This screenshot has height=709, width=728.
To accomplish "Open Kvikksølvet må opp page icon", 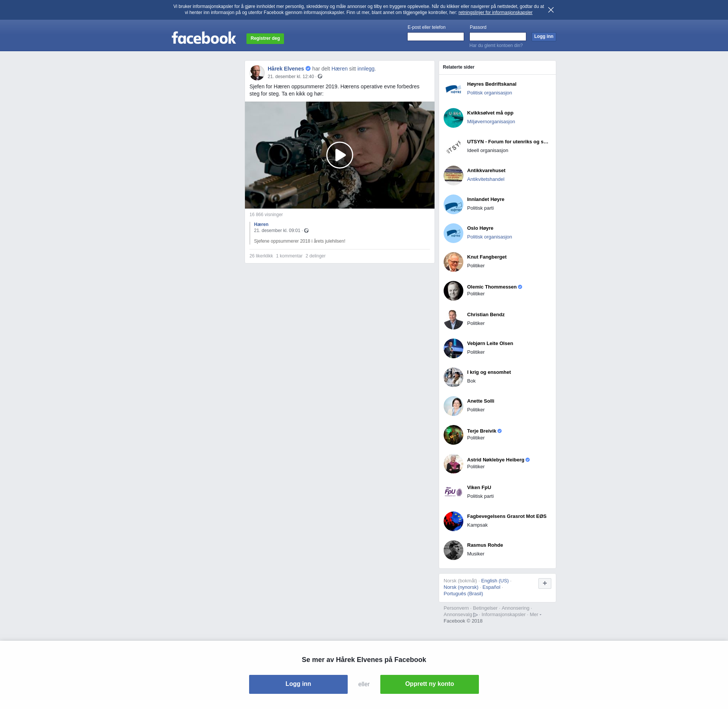I will [453, 118].
